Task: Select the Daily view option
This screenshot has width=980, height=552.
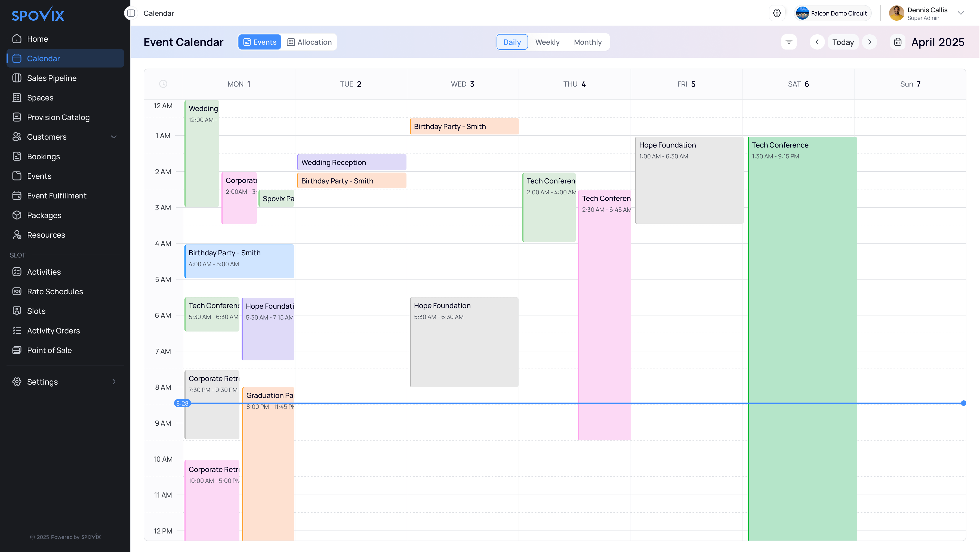Action: click(512, 42)
